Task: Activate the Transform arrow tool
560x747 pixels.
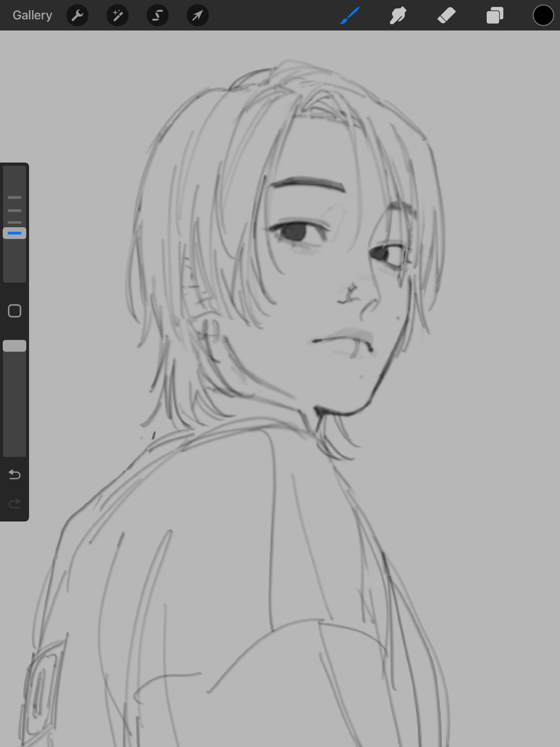Action: point(197,15)
